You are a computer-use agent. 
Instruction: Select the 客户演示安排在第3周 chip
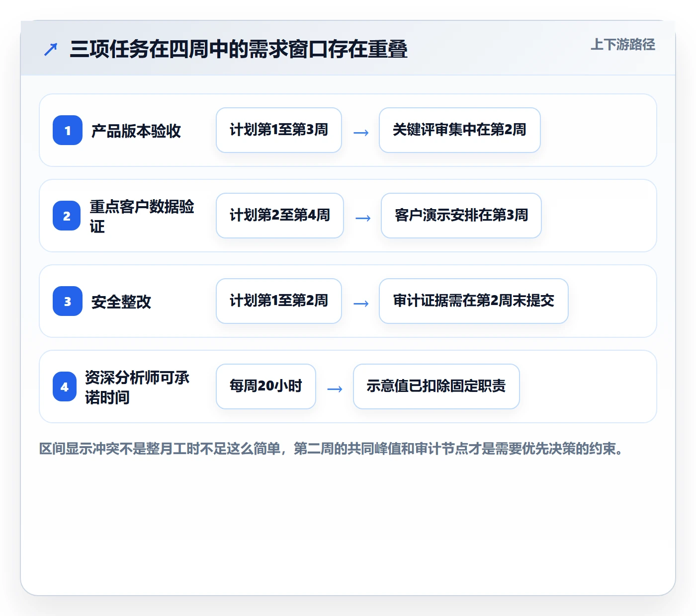click(461, 216)
